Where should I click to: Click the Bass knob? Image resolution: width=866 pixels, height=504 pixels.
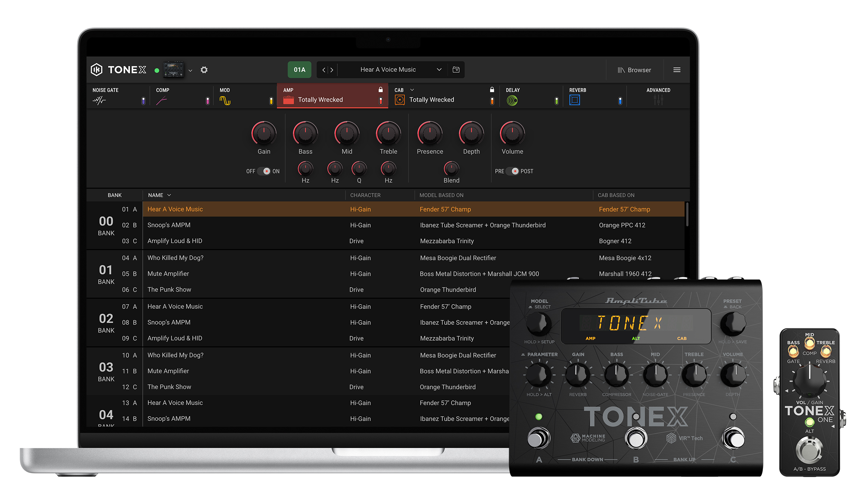tap(305, 133)
